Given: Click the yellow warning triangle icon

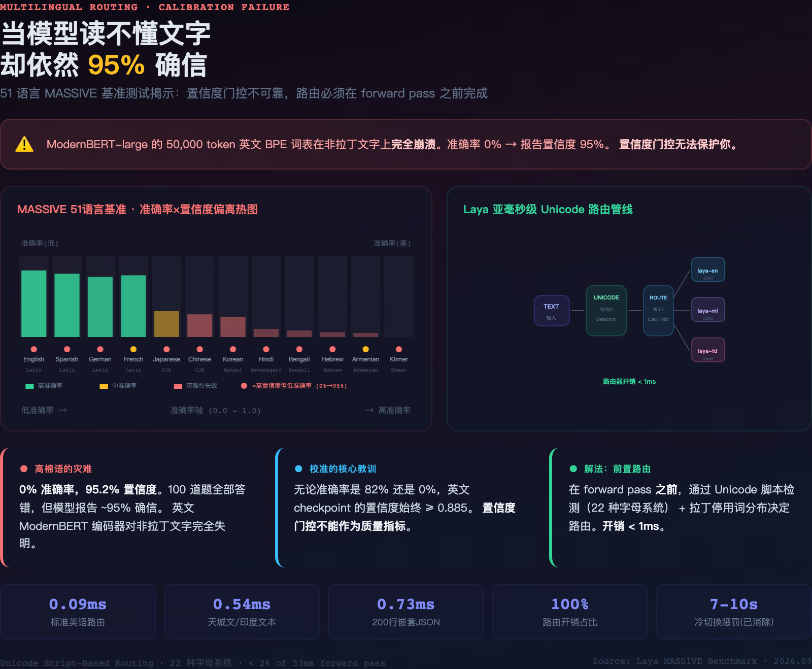Looking at the screenshot, I should (x=24, y=144).
